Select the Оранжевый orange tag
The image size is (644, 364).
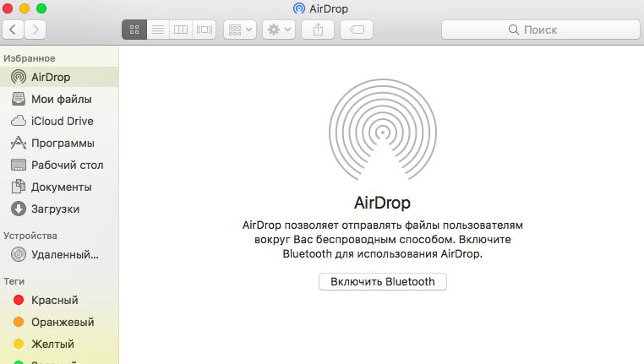59,322
